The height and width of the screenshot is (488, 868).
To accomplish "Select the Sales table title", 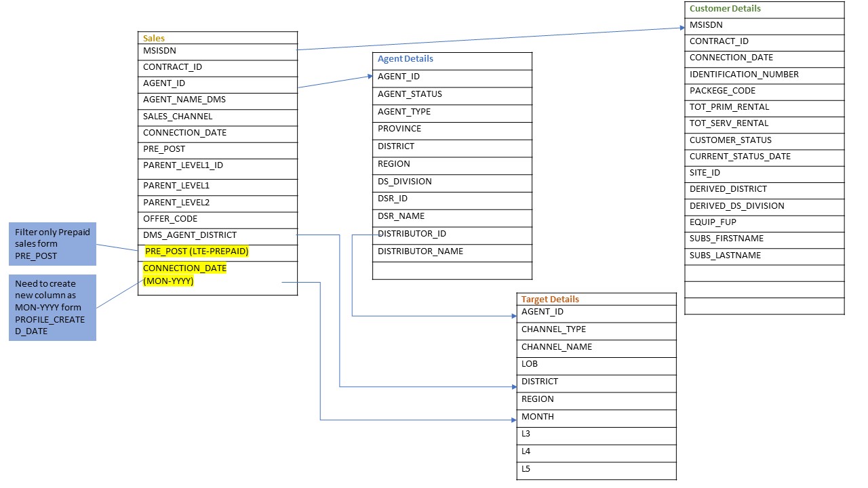I will pyautogui.click(x=153, y=38).
